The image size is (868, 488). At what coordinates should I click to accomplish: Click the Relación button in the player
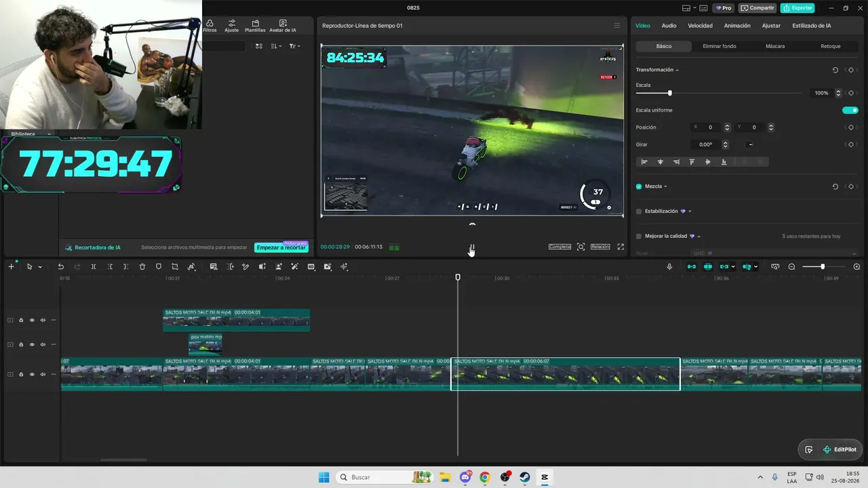pyautogui.click(x=600, y=247)
